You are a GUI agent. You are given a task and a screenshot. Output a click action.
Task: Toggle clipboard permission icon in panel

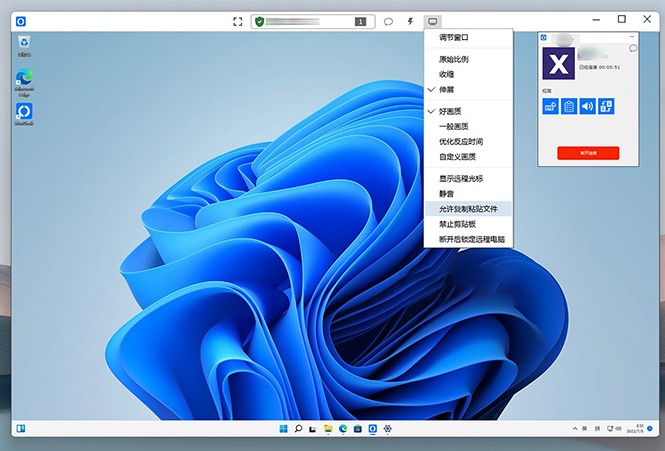pyautogui.click(x=569, y=106)
